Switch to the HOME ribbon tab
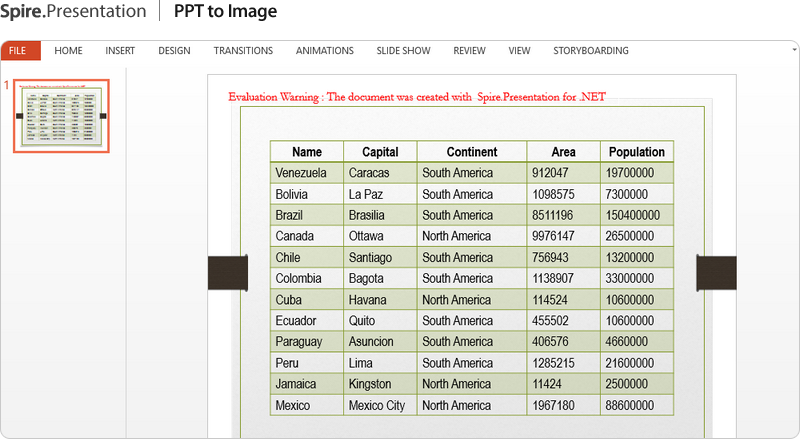This screenshot has height=440, width=800. click(69, 51)
